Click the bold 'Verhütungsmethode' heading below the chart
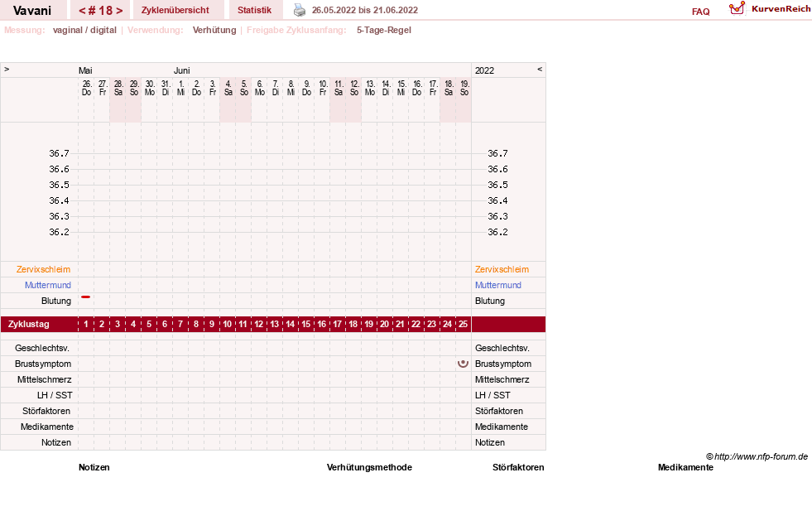The image size is (812, 516). coord(369,467)
